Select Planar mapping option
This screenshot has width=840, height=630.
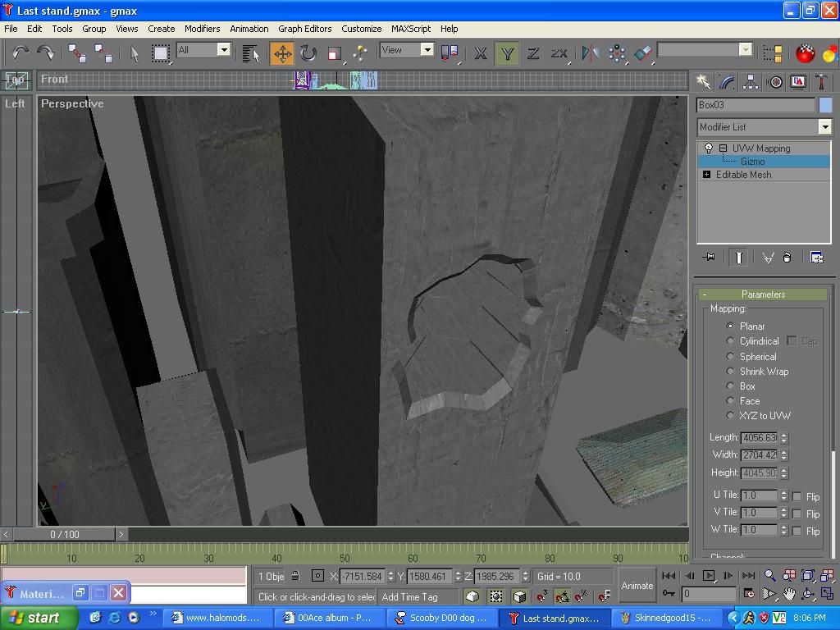(x=730, y=326)
